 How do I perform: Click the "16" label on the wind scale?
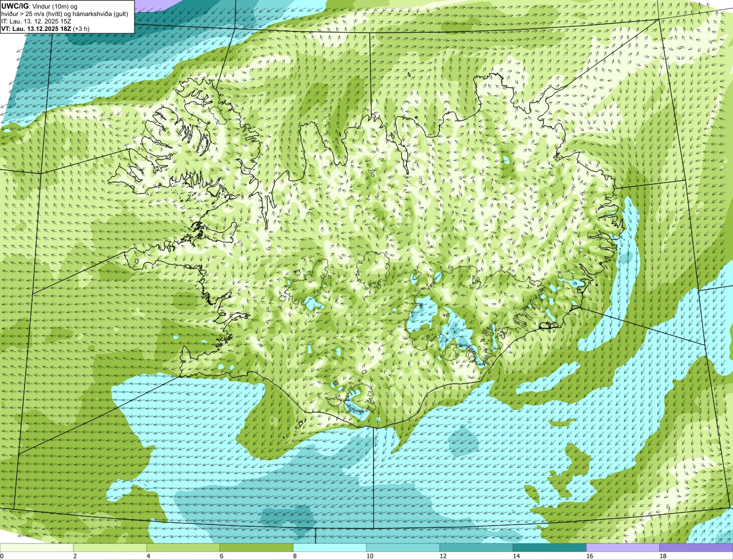point(590,556)
